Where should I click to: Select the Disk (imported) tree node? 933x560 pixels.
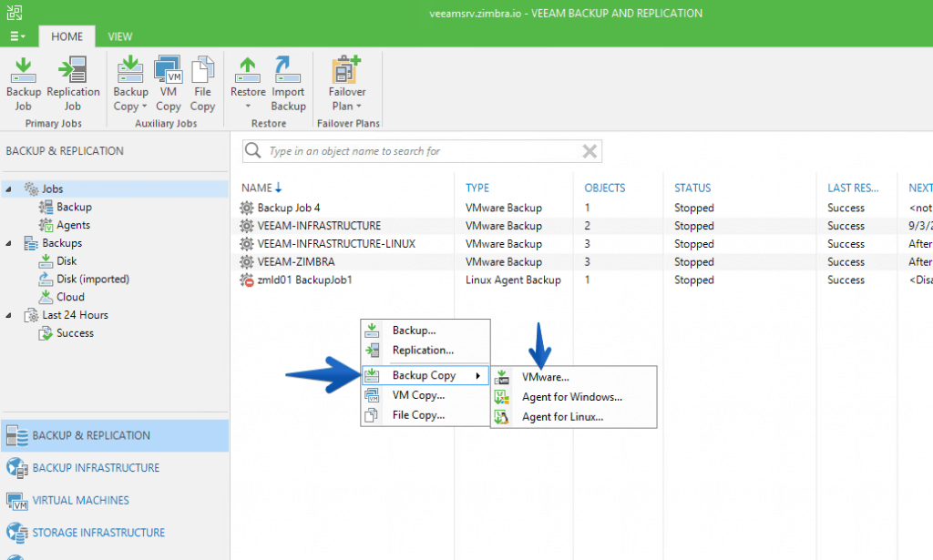coord(92,279)
